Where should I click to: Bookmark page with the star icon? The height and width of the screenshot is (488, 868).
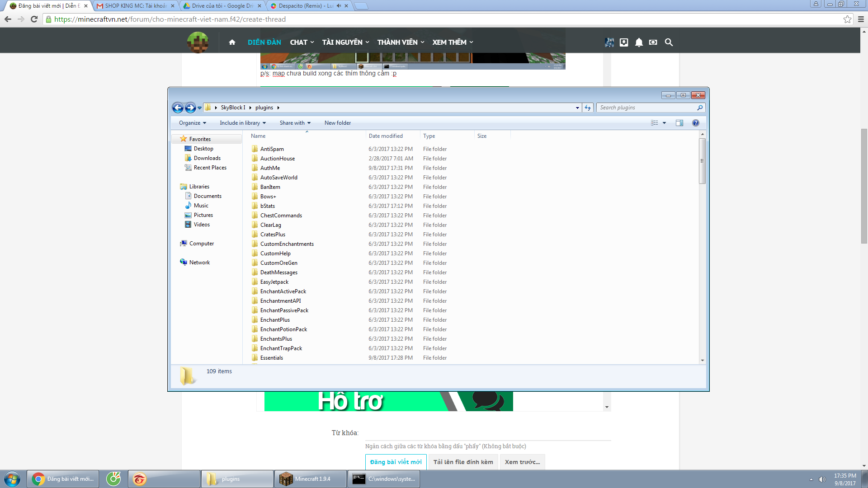point(847,19)
